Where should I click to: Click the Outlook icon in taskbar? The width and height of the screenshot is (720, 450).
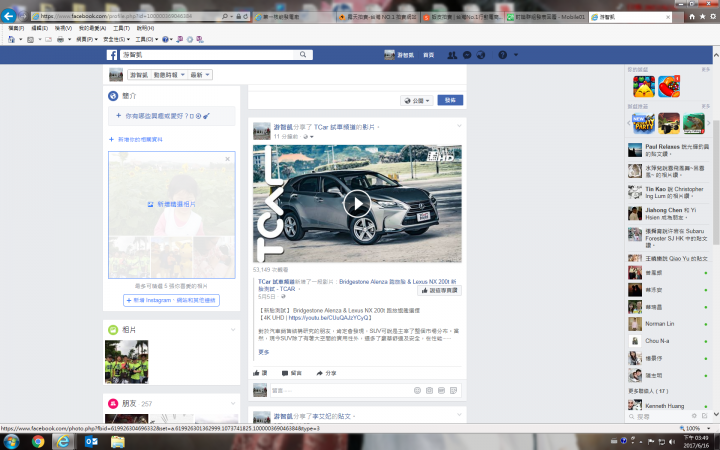tap(91, 442)
